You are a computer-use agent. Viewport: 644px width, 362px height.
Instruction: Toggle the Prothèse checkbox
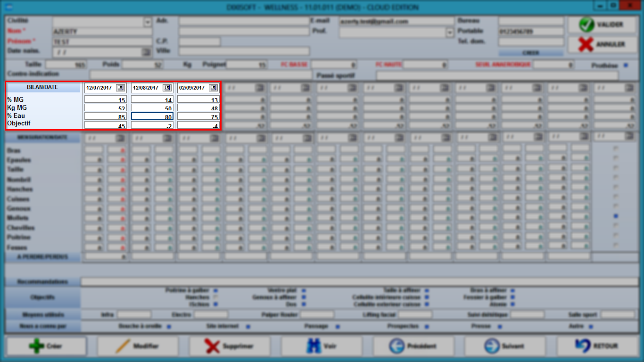click(x=626, y=66)
